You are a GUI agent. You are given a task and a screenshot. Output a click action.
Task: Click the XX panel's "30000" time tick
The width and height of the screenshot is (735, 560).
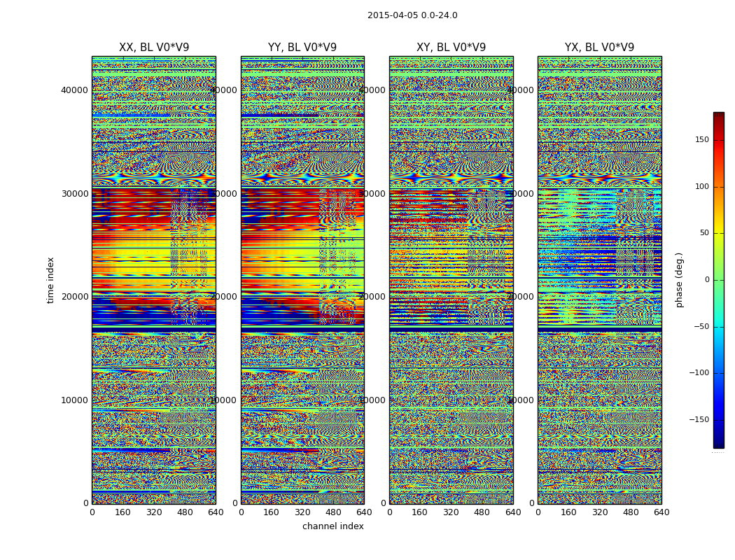74,193
